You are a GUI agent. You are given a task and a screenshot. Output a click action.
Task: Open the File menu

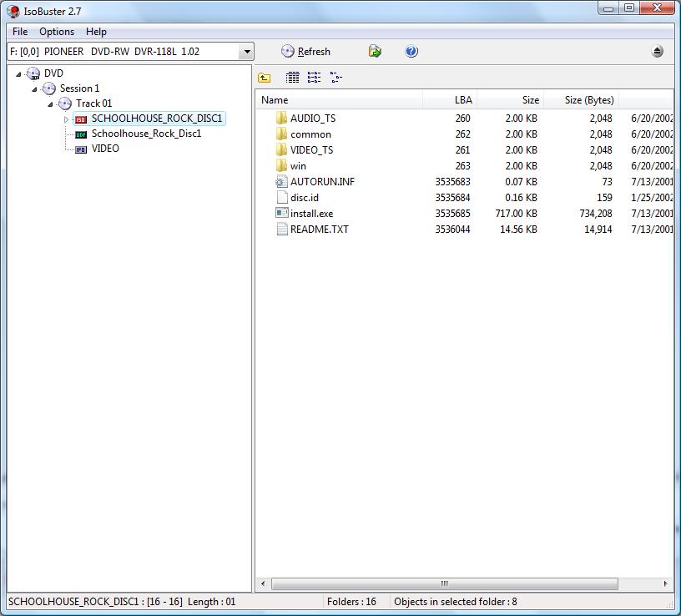[20, 32]
